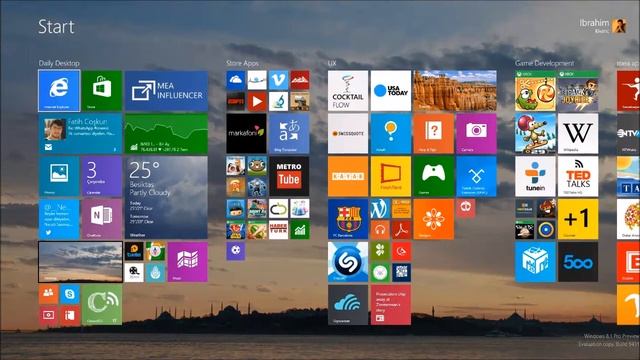Open the TED Talks tile
Screen dimensions: 640x360
tap(578, 176)
